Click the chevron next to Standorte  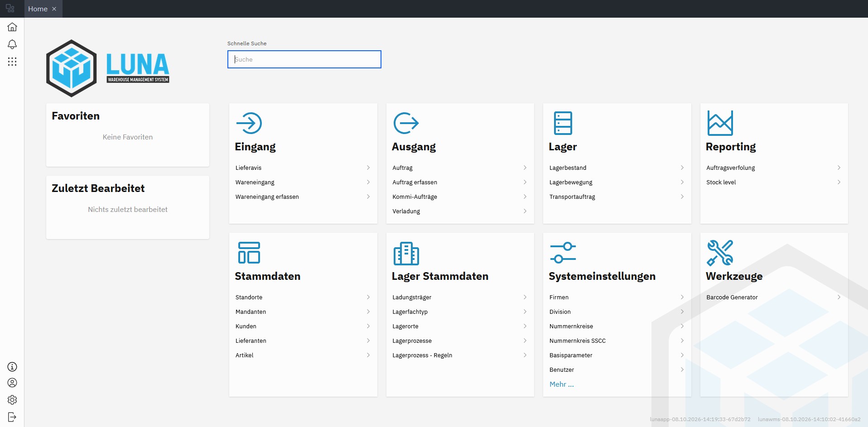(368, 297)
